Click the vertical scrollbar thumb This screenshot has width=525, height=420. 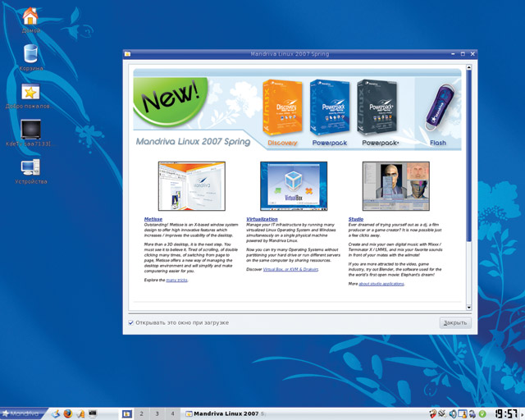(x=468, y=155)
